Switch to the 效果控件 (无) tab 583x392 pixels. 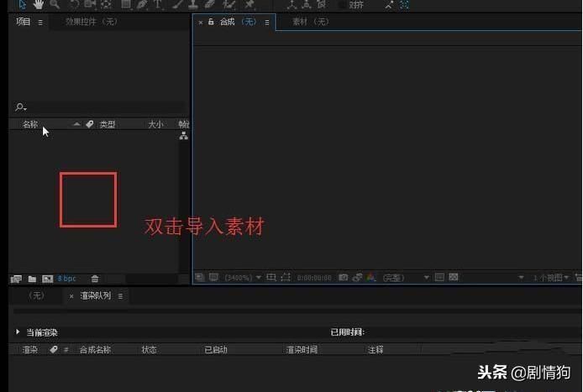point(92,22)
